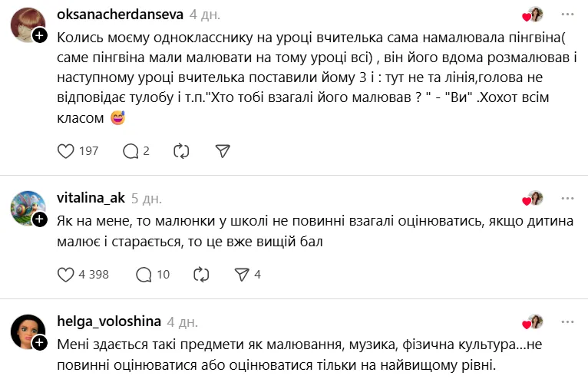Share oksanacherdanseva's comment via paper plane
Viewport: 588px width, 389px height.
pyautogui.click(x=223, y=151)
